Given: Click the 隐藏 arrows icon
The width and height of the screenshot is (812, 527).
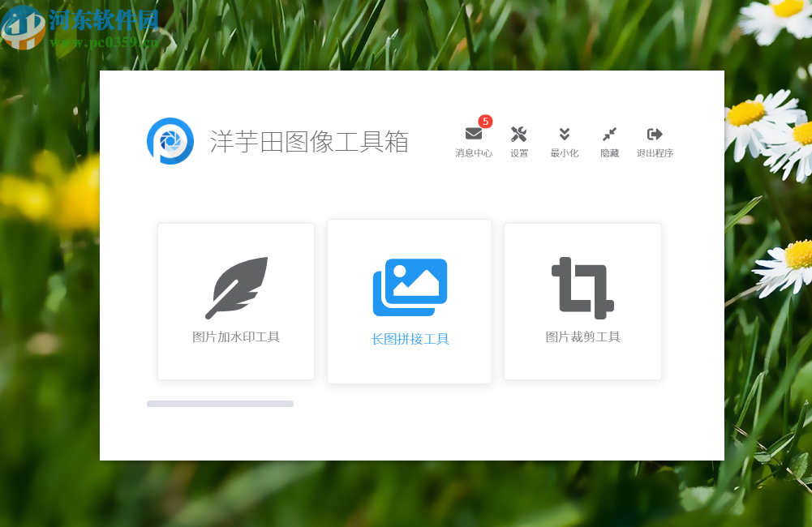Looking at the screenshot, I should (609, 133).
